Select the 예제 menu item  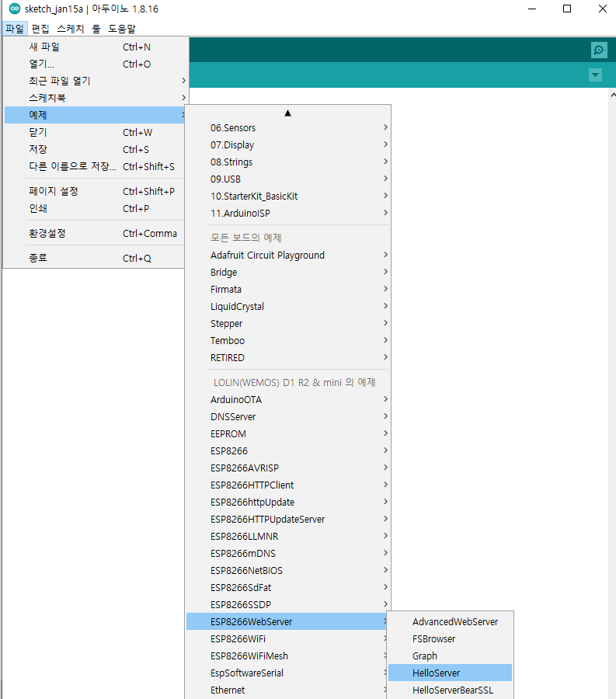point(95,115)
